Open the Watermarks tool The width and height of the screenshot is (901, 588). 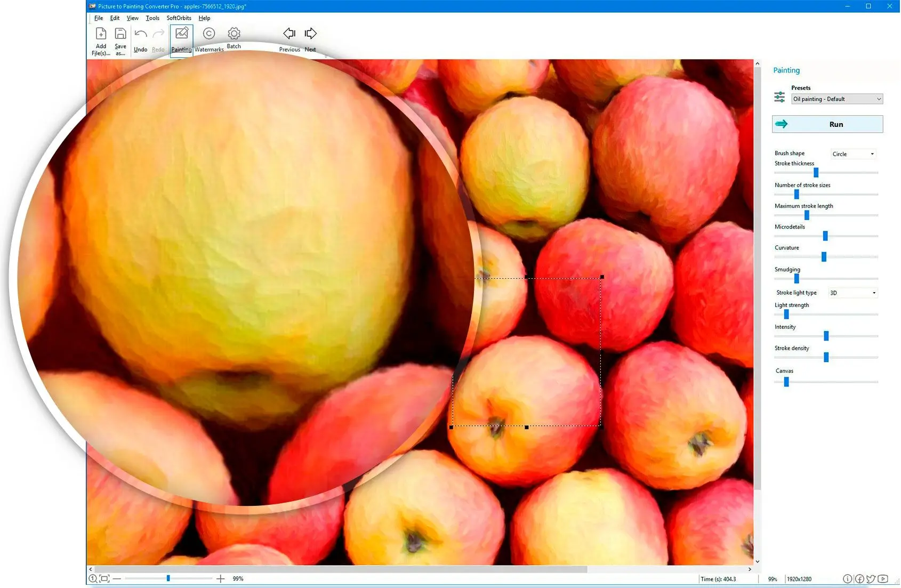click(x=209, y=40)
